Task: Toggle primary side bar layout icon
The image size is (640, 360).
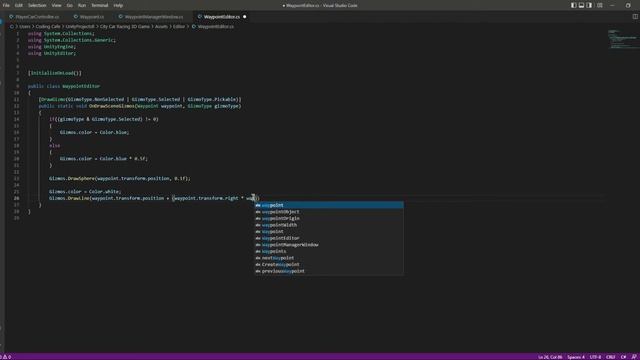Action: pos(573,5)
